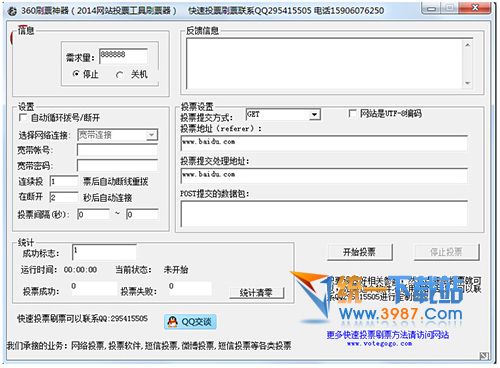Click the POST提交的数据包 text area
Image resolution: width=500 pixels, height=368 pixels.
pyautogui.click(x=324, y=213)
